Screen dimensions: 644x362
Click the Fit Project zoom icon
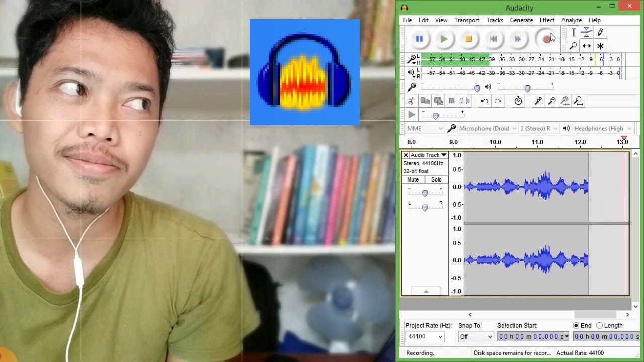(579, 101)
